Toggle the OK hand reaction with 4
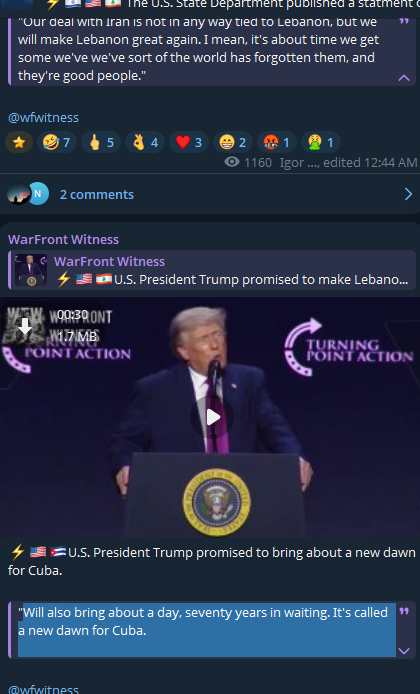This screenshot has width=420, height=694. pos(145,143)
